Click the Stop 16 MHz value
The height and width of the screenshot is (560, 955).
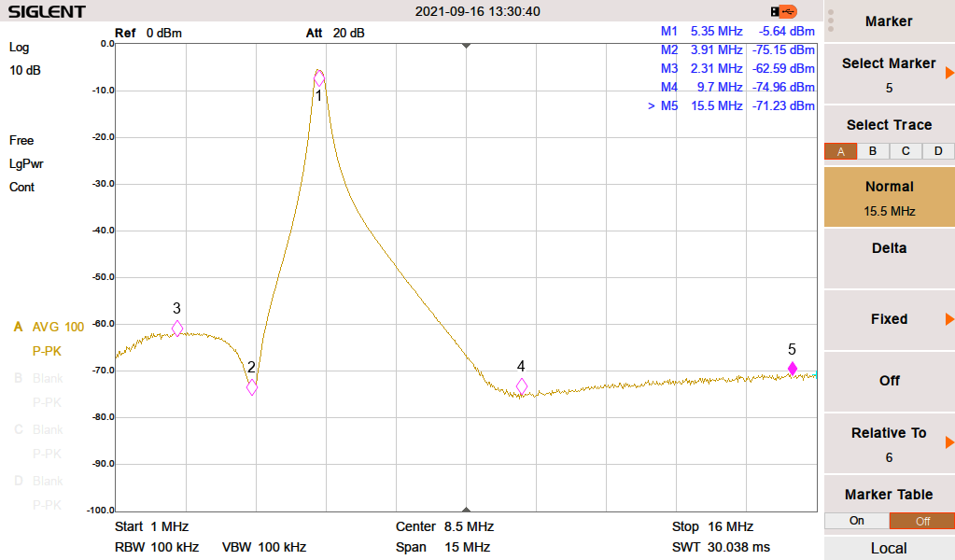tap(712, 526)
